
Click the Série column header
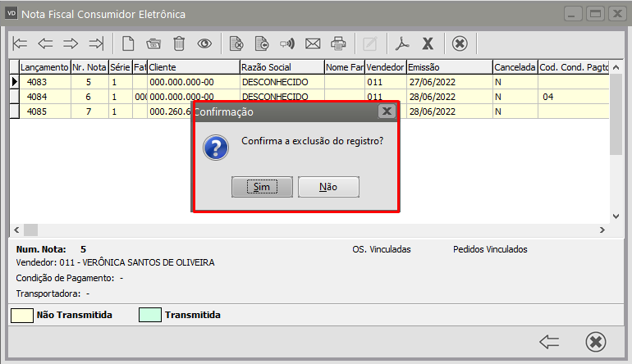point(120,67)
